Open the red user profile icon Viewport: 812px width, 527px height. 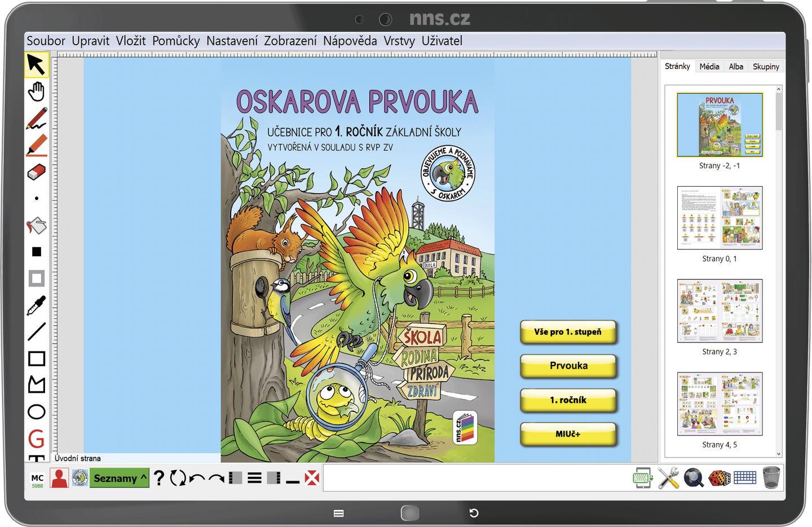pyautogui.click(x=59, y=478)
